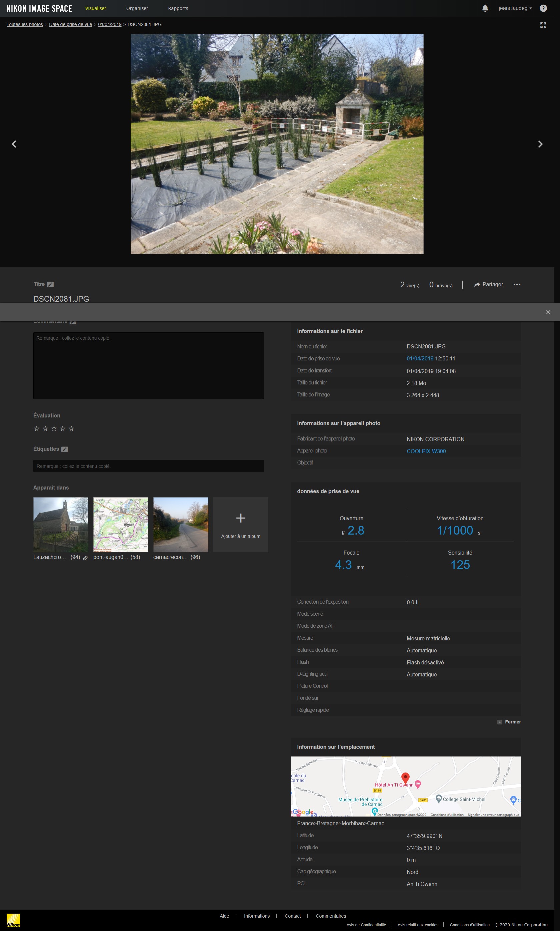Click the Partager share button
This screenshot has height=931, width=560.
488,284
